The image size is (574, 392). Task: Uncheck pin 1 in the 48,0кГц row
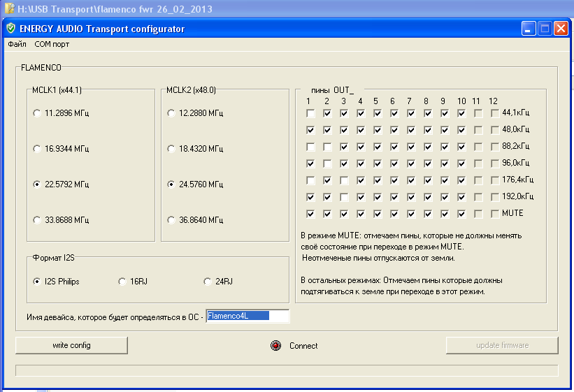(310, 130)
